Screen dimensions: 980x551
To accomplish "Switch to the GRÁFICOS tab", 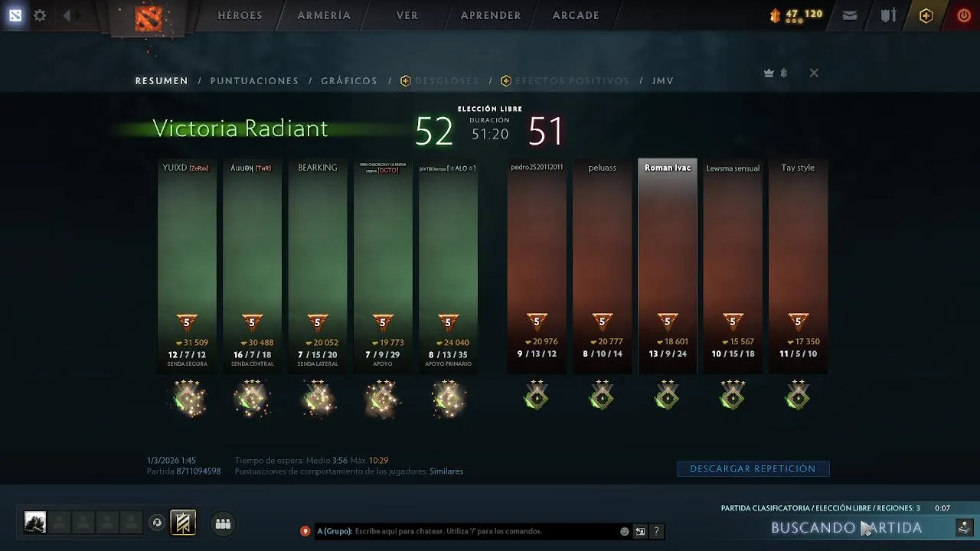I will (x=349, y=81).
